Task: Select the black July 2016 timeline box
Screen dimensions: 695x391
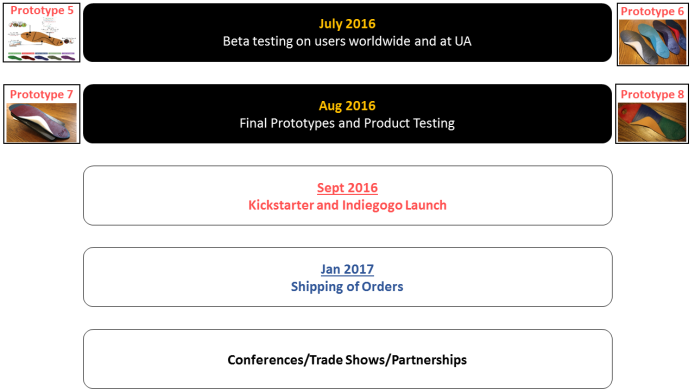Action: [x=348, y=32]
